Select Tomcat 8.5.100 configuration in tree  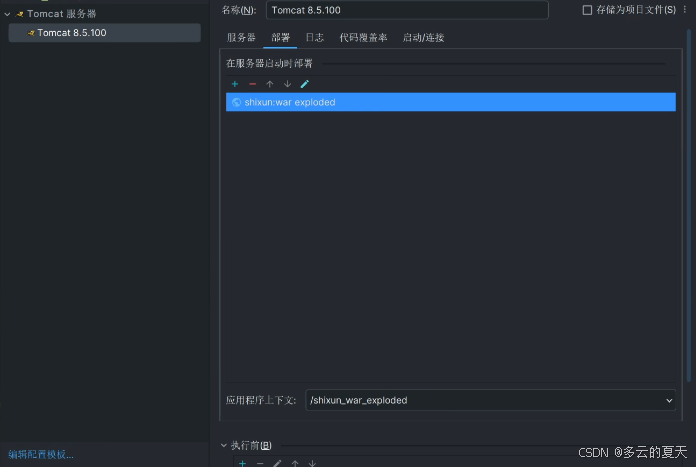(105, 33)
